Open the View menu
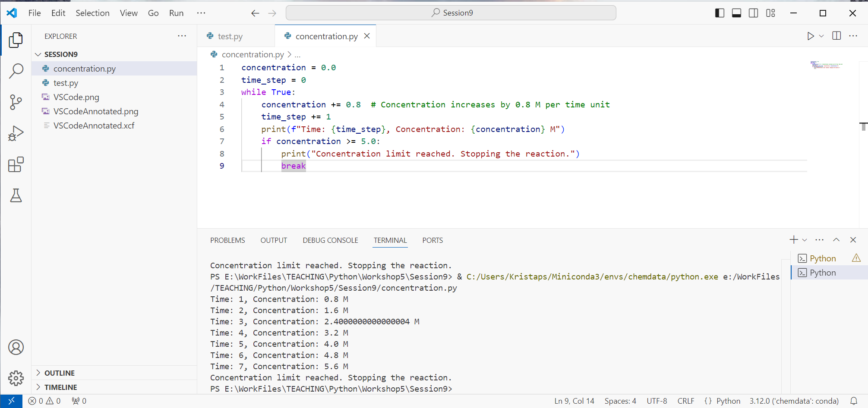Image resolution: width=868 pixels, height=408 pixels. (x=129, y=13)
